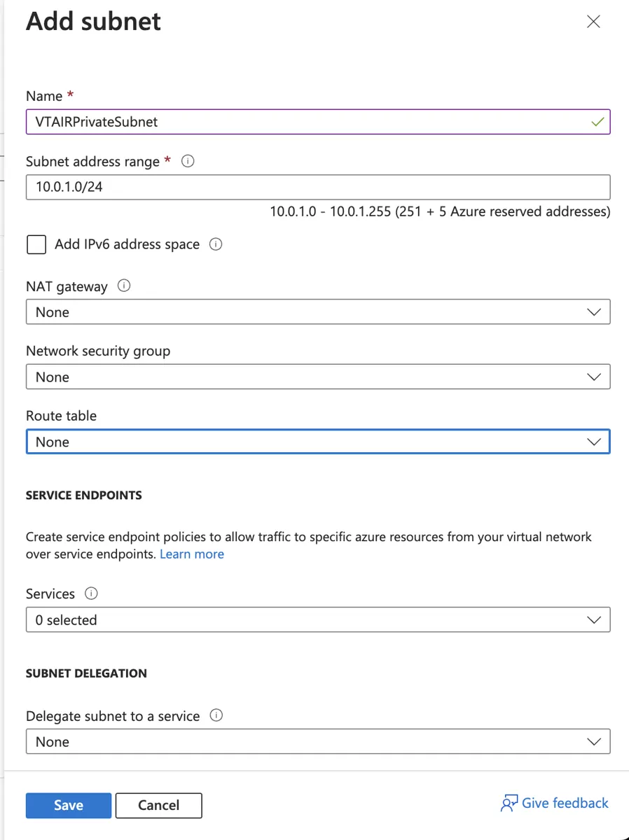Open Learn more about service endpoints
Screen dimensions: 629x840
coord(192,554)
